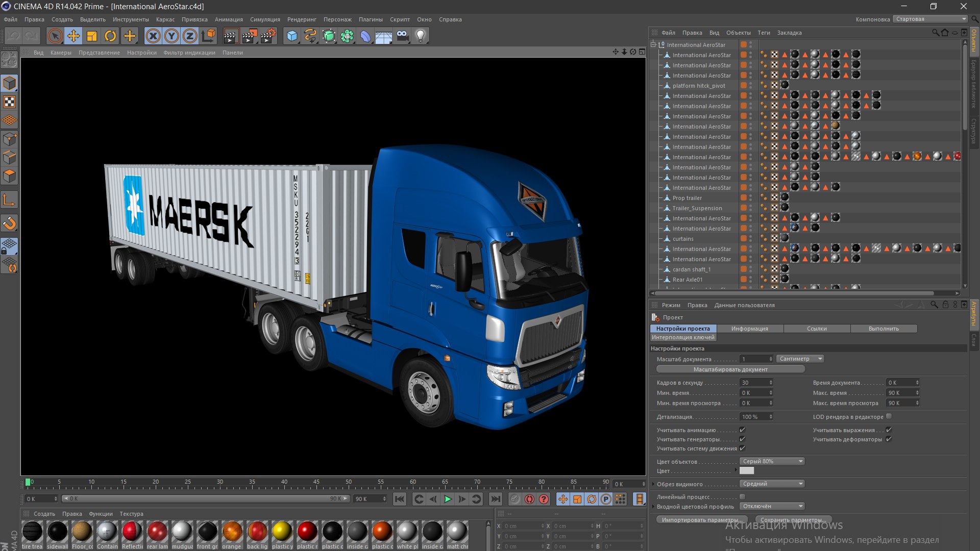Open the Рендеринг menu
Screen dimensions: 980x551
302,19
